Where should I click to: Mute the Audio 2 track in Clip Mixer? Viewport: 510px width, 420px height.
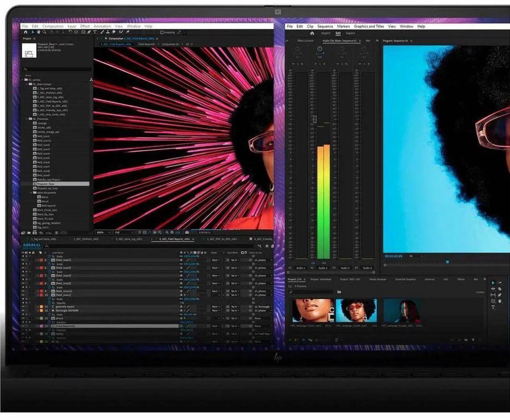click(316, 64)
